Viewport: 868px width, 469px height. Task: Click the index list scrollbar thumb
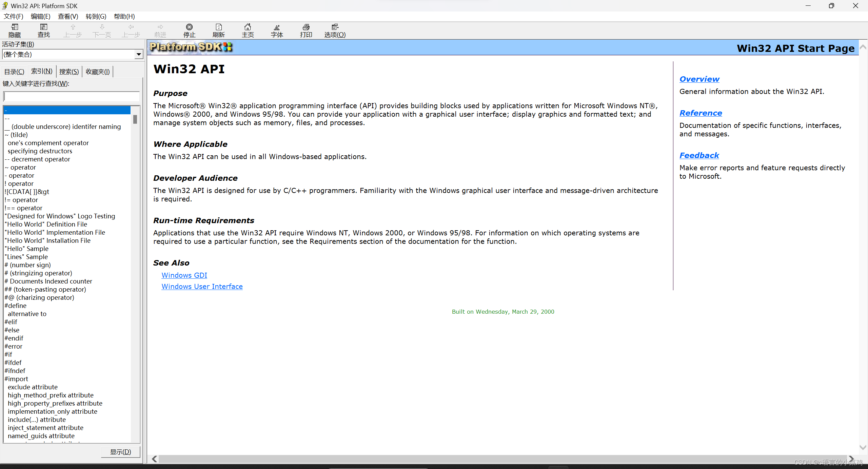(x=135, y=119)
